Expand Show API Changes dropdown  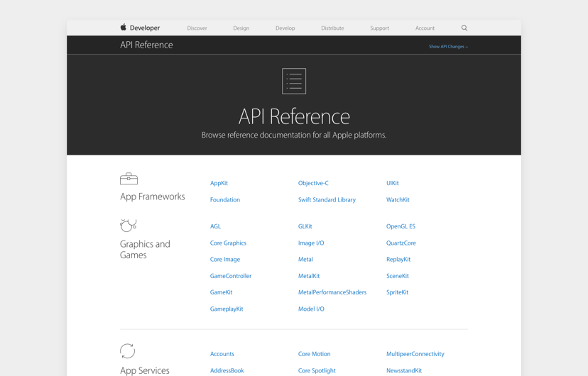(x=448, y=46)
